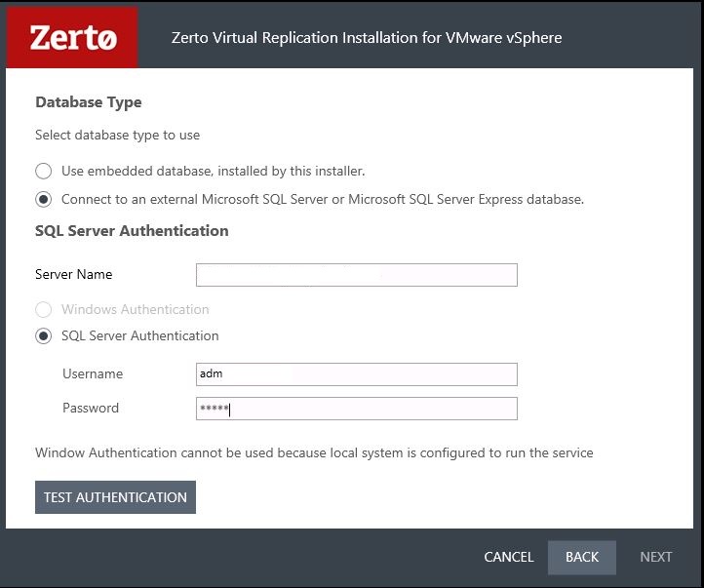Go Back to the previous step
The image size is (704, 588).
[582, 557]
